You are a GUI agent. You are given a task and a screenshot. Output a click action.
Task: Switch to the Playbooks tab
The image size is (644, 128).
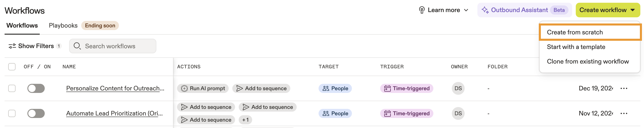click(x=63, y=26)
